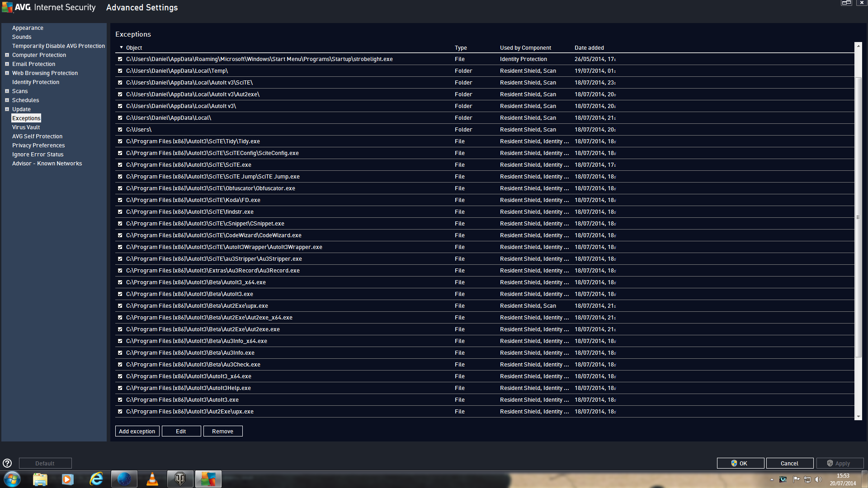Select the AutoIt v3\Aut2exe\ folder row
The height and width of the screenshot is (488, 868).
pyautogui.click(x=485, y=94)
